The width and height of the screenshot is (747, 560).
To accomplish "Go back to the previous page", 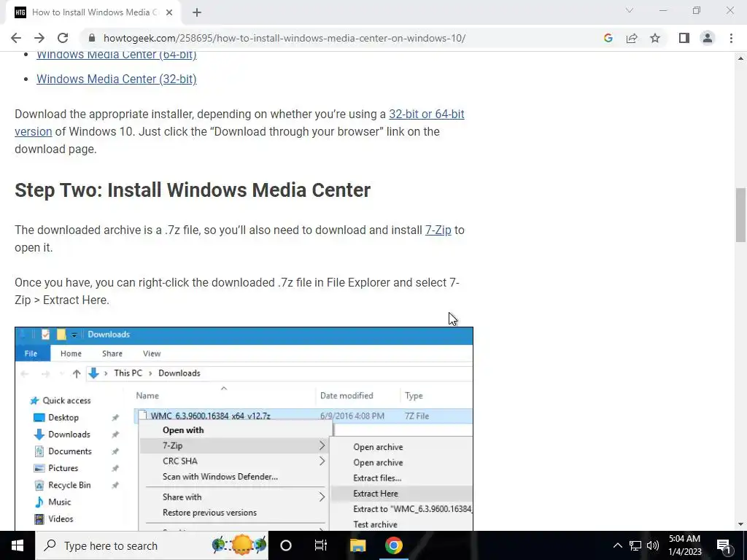I will (16, 38).
